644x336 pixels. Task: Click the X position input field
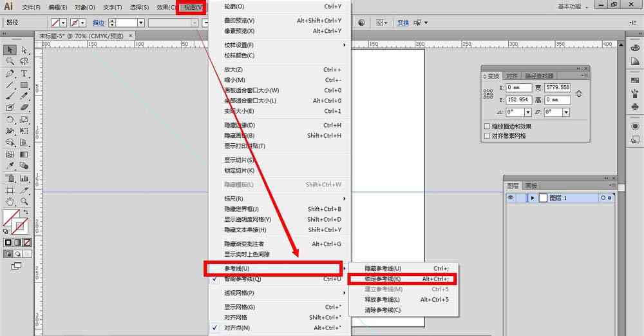518,88
